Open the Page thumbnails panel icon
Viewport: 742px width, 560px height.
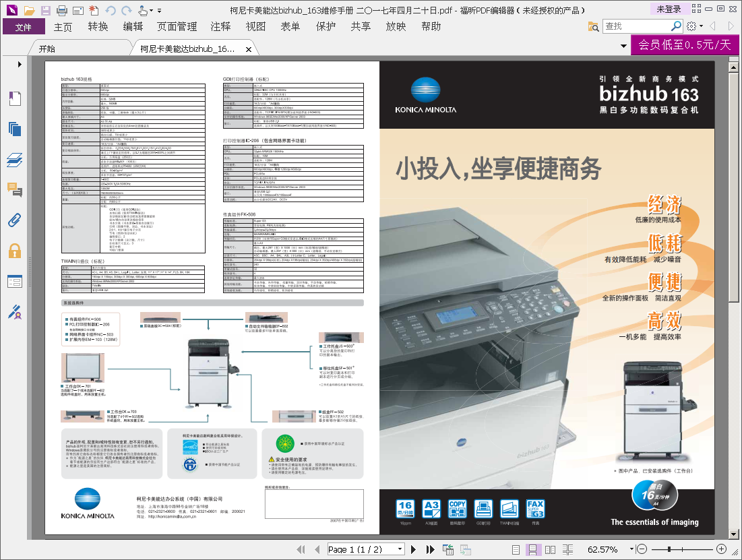15,129
